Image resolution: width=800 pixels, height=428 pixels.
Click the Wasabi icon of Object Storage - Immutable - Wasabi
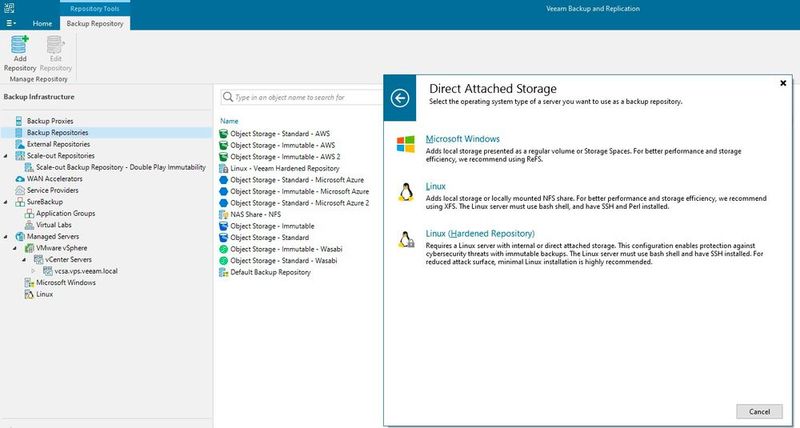point(223,249)
